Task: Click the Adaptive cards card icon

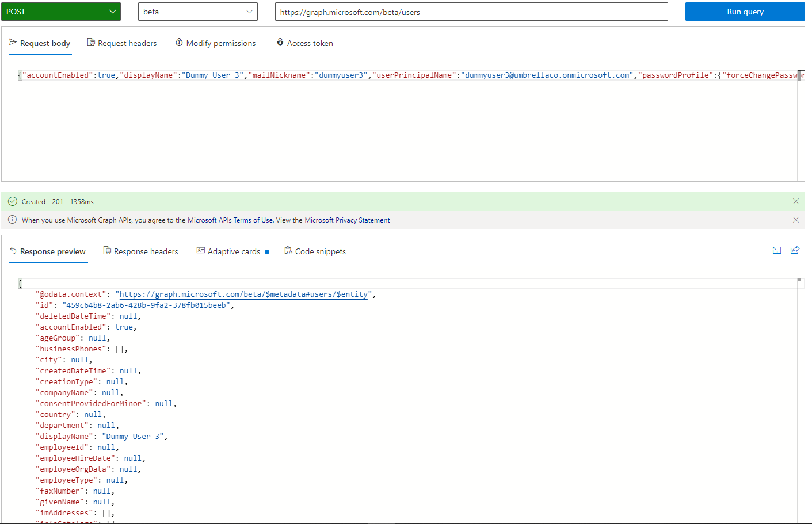Action: [x=200, y=251]
